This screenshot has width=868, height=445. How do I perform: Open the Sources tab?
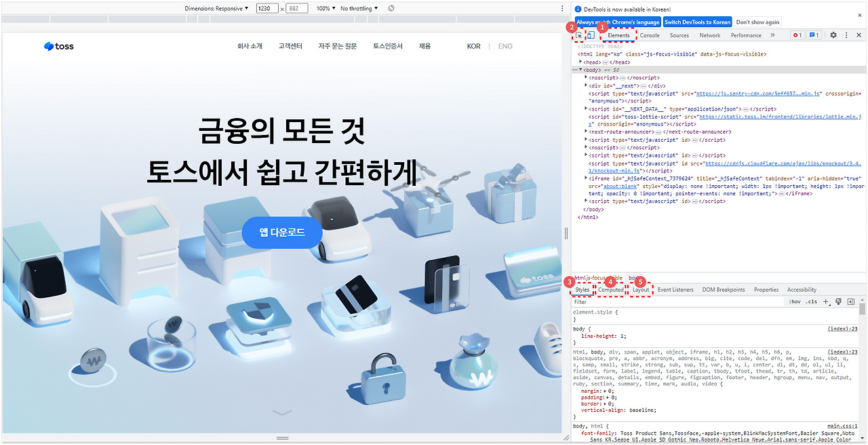coord(679,35)
